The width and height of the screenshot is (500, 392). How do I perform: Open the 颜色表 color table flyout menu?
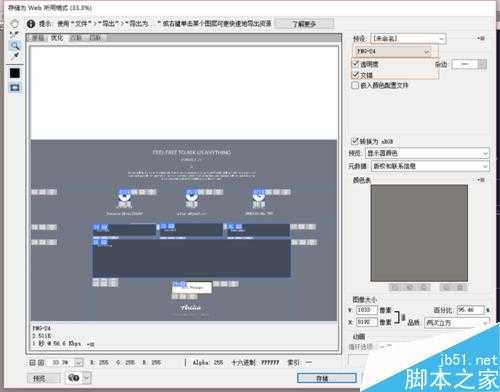click(x=481, y=180)
